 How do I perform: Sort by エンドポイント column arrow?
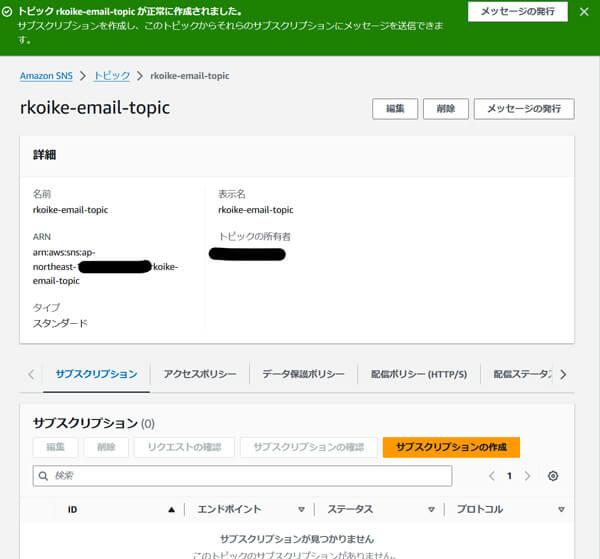[301, 510]
